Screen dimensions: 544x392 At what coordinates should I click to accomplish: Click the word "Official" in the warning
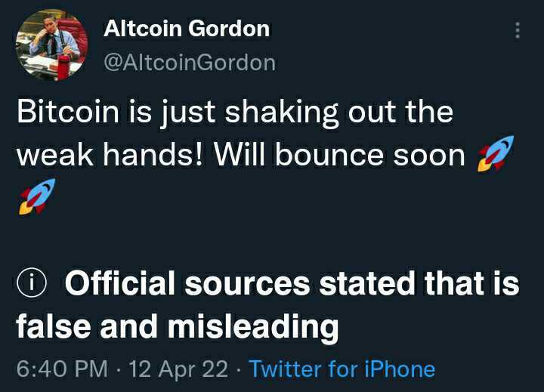click(x=119, y=284)
